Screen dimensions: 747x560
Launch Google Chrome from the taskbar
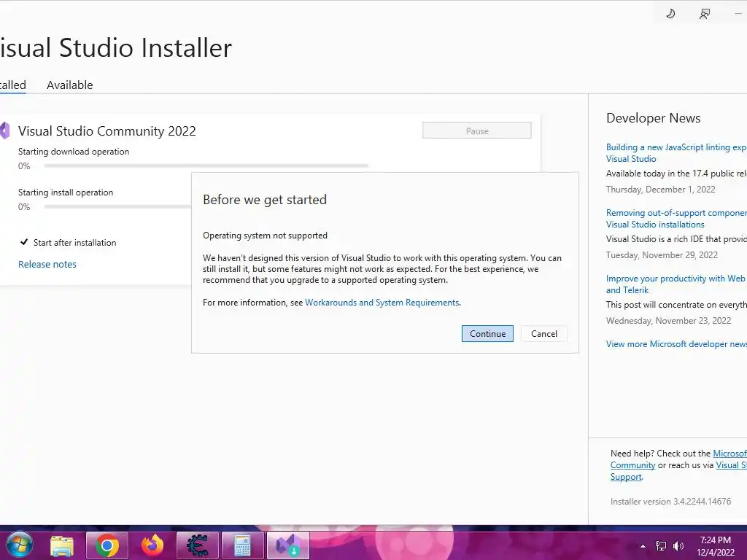pos(107,545)
